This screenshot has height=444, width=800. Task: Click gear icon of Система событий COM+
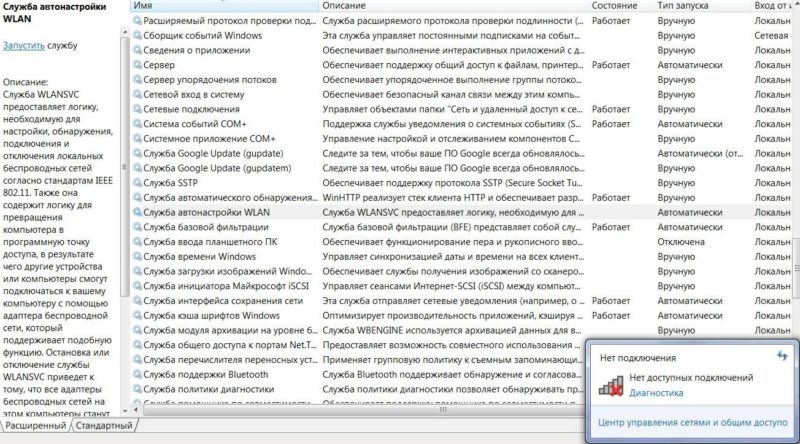click(137, 124)
